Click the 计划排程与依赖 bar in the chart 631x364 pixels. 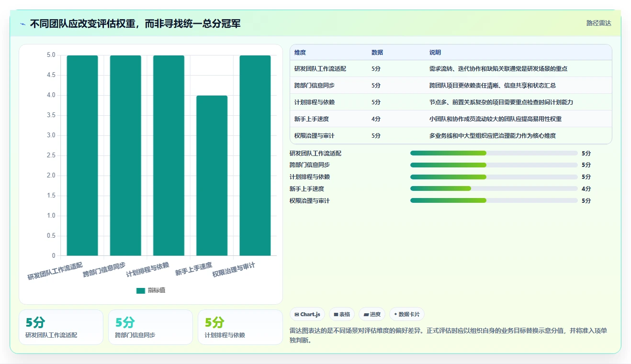[x=169, y=155]
